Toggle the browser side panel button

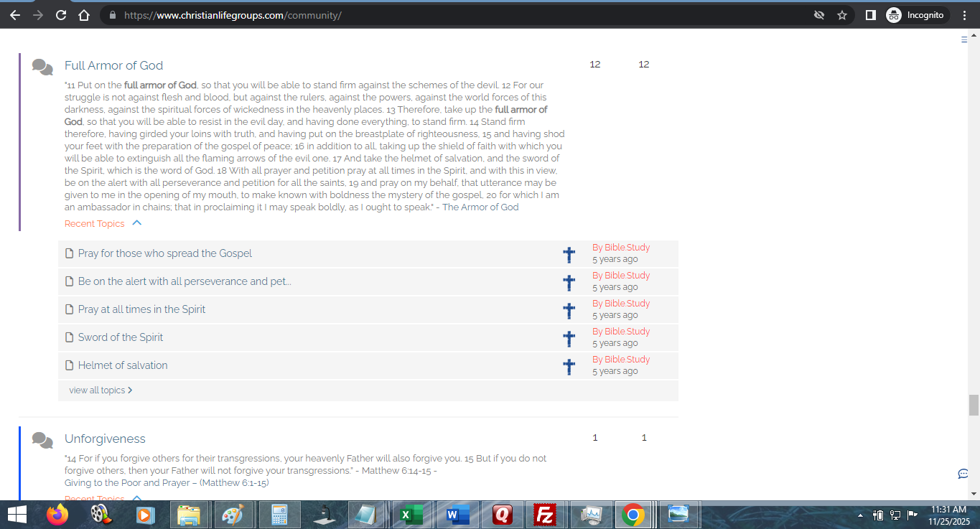tap(870, 15)
